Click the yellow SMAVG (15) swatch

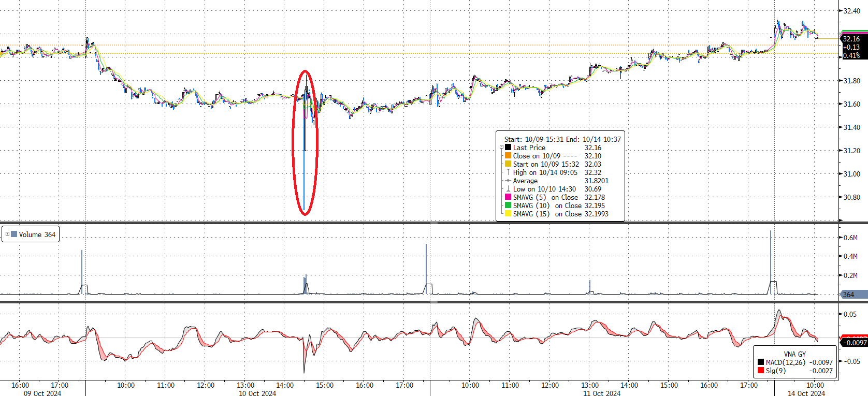tap(508, 213)
